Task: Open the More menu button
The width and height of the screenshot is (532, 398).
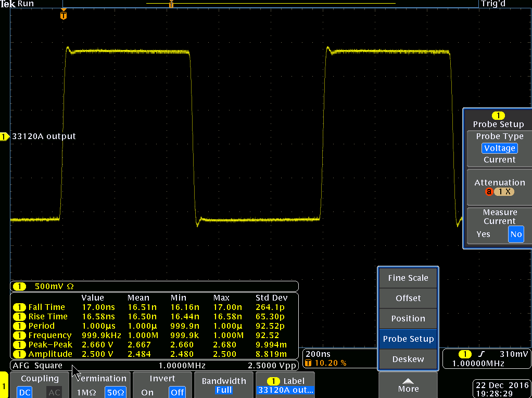Action: 408,385
